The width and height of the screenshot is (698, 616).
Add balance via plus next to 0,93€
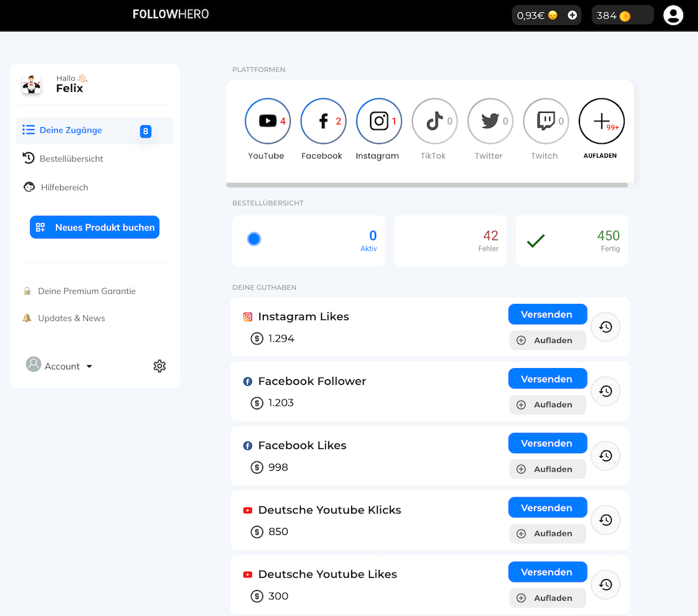coord(572,15)
